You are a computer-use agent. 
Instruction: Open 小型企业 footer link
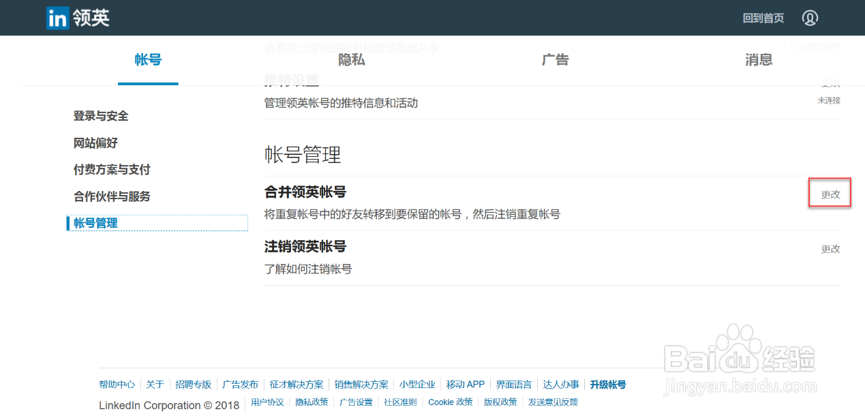coord(418,385)
